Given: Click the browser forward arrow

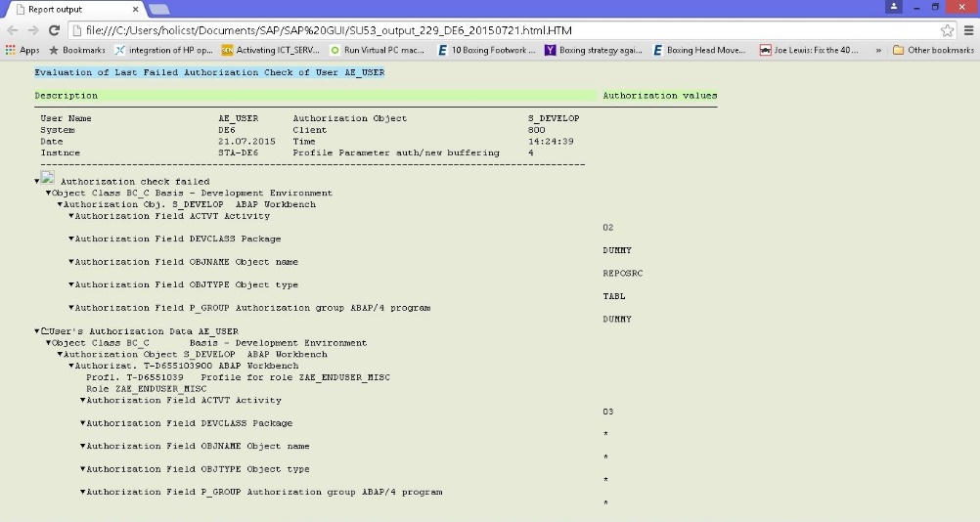Looking at the screenshot, I should pyautogui.click(x=33, y=30).
